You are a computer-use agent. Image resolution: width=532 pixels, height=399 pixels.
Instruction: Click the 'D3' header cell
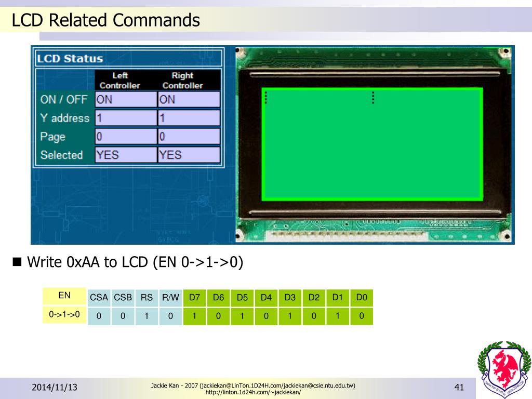290,298
